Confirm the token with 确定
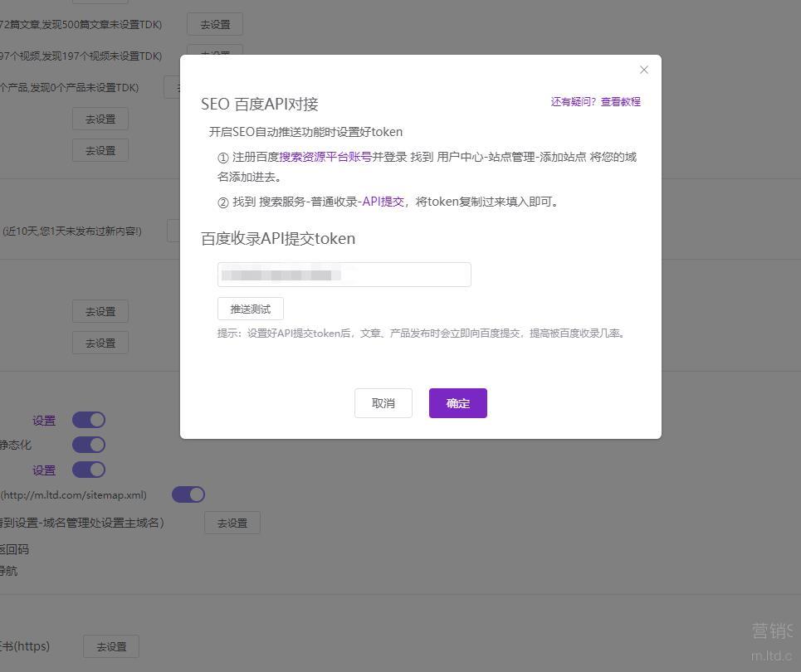 point(457,403)
